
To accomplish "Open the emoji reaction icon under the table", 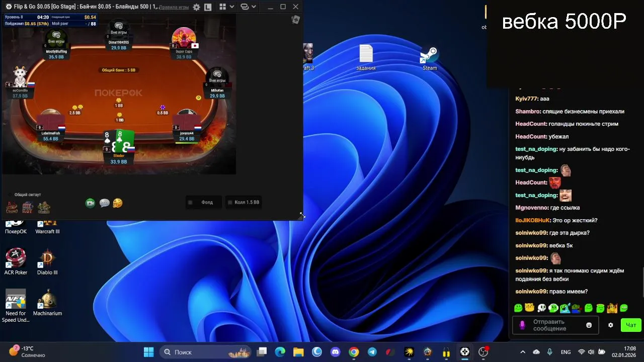I will 118,203.
